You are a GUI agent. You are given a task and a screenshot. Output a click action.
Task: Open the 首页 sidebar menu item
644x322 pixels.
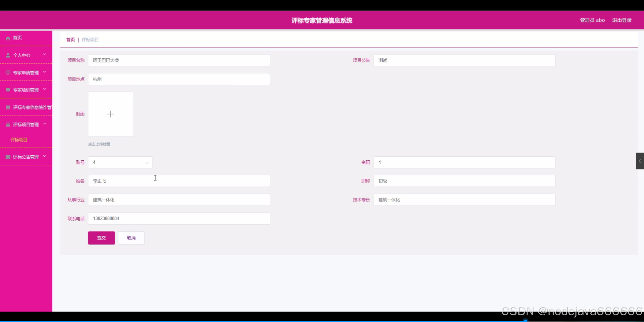coord(26,38)
